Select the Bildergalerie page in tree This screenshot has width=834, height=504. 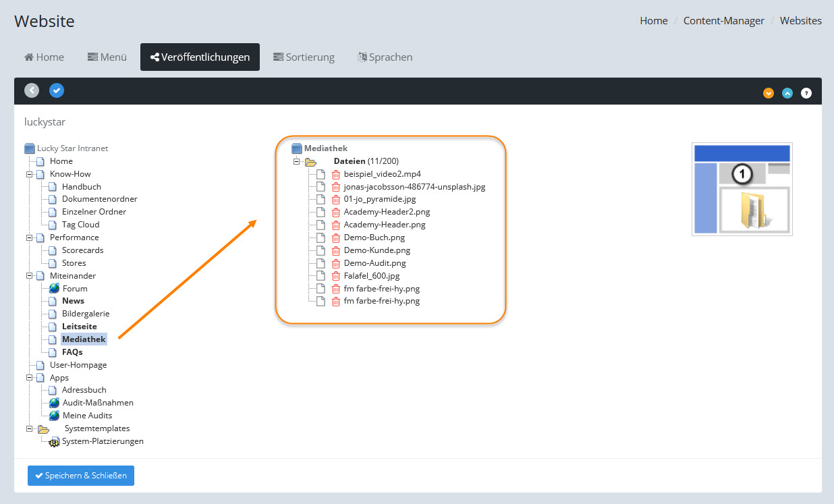coord(85,314)
